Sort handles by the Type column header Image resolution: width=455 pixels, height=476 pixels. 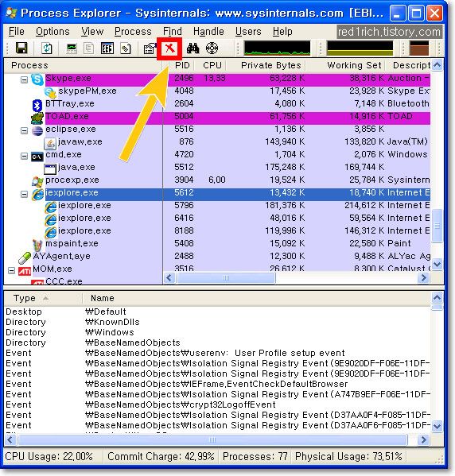pyautogui.click(x=43, y=298)
